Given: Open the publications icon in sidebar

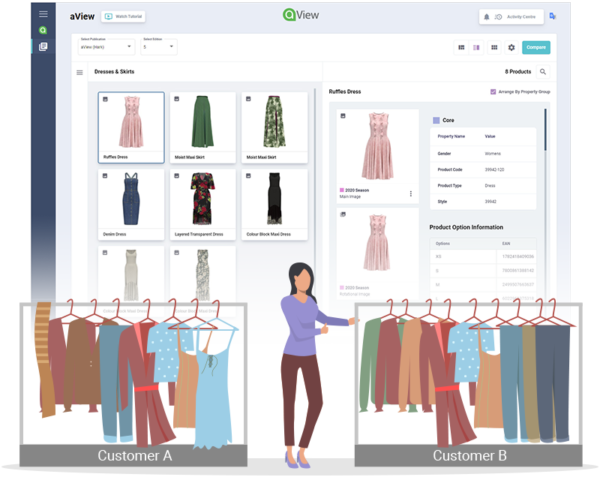Looking at the screenshot, I should pyautogui.click(x=43, y=47).
